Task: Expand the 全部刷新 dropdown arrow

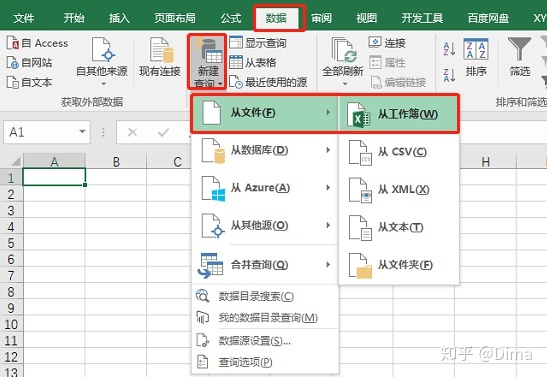Action: [x=345, y=84]
